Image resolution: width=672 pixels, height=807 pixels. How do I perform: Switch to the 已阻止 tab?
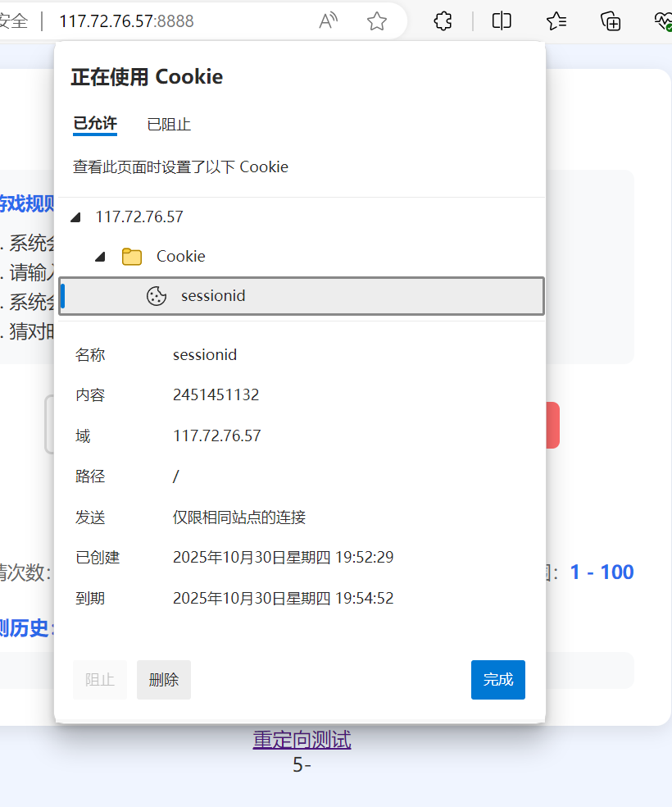tap(168, 124)
